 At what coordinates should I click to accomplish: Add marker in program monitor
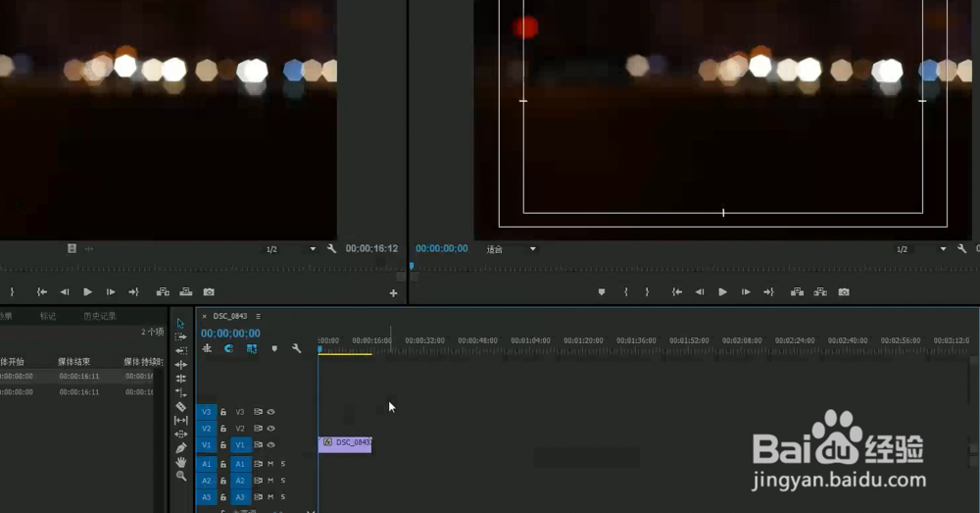click(x=602, y=292)
